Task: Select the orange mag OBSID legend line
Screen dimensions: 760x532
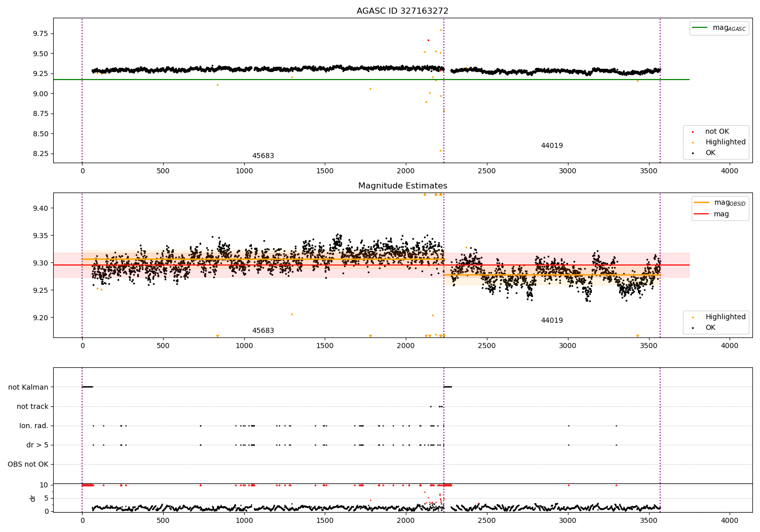Action: [x=702, y=202]
